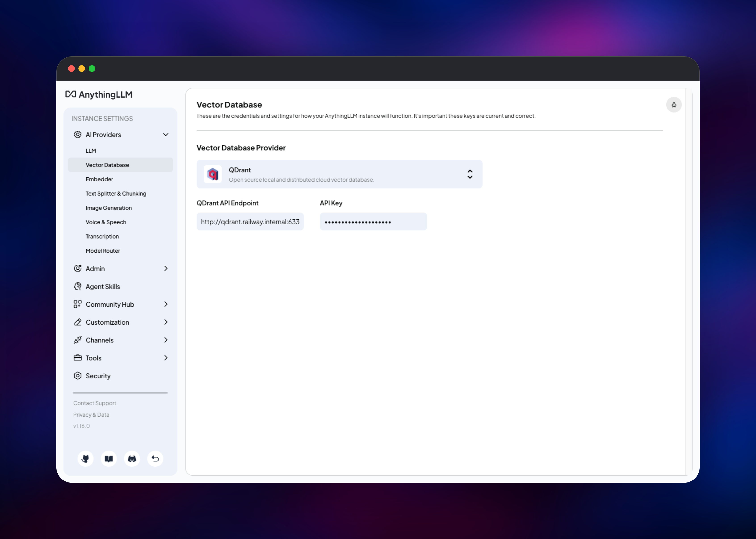Screen dimensions: 756x539
Task: Click the Agent Skills head icon
Action: click(x=78, y=286)
